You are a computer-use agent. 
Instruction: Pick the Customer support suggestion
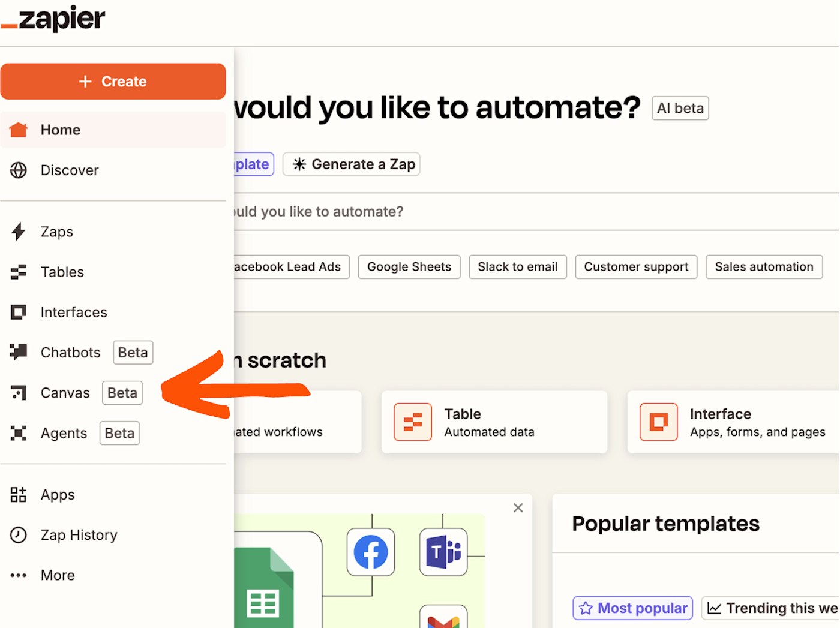(637, 267)
